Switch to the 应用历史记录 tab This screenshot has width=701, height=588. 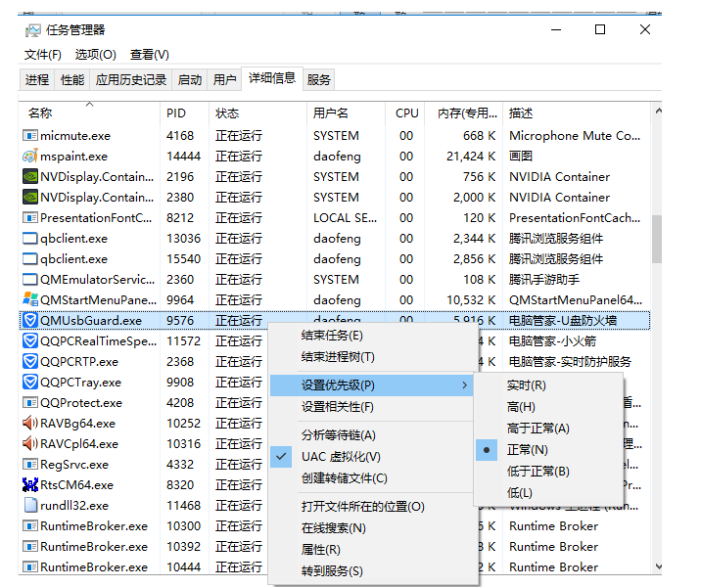(x=131, y=80)
